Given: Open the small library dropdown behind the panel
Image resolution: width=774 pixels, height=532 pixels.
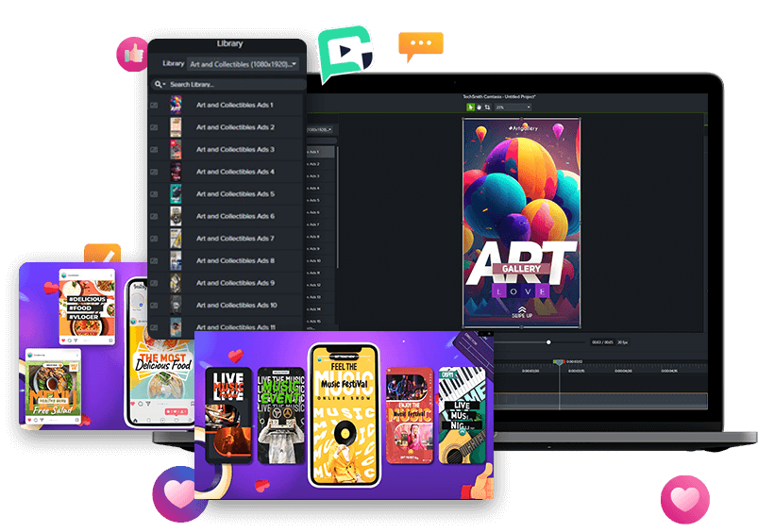Looking at the screenshot, I should tap(320, 129).
